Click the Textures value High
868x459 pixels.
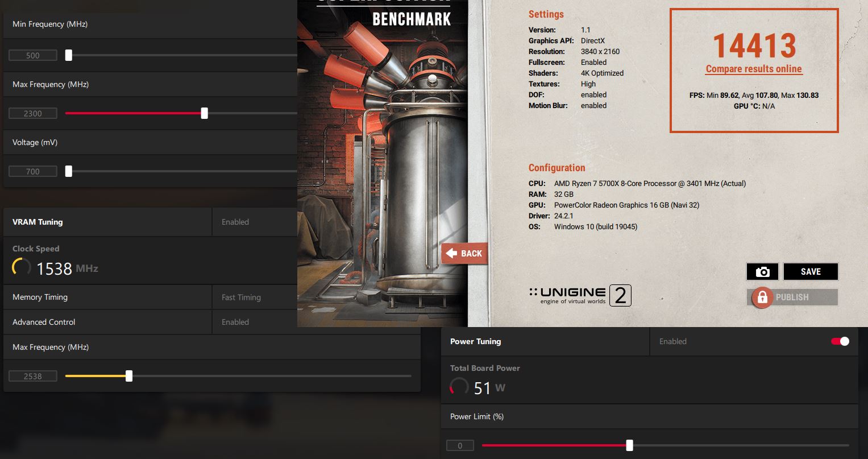[x=588, y=84]
